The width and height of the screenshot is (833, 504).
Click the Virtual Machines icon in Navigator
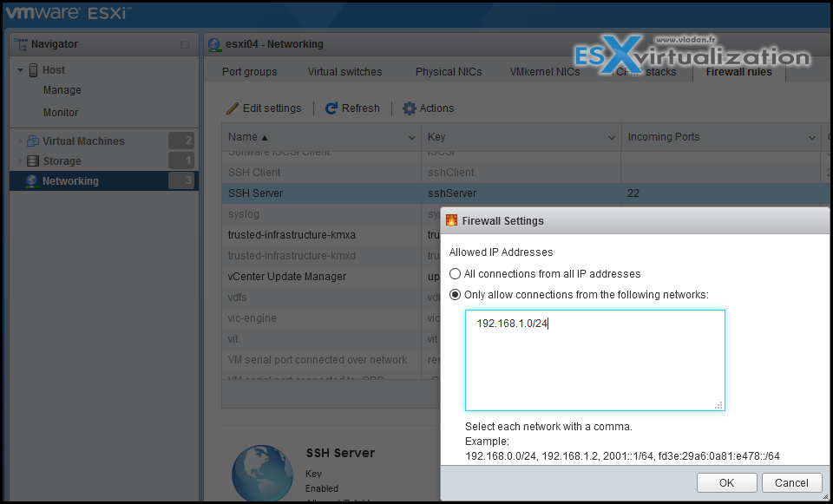pos(33,141)
